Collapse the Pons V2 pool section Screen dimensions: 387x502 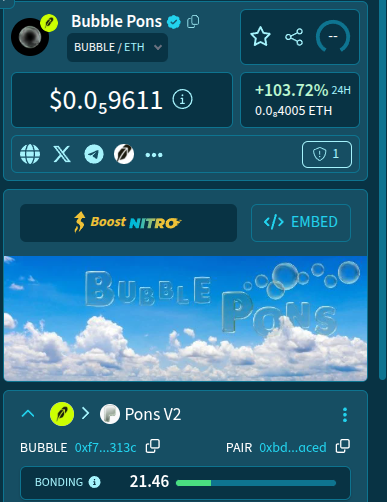pyautogui.click(x=28, y=414)
